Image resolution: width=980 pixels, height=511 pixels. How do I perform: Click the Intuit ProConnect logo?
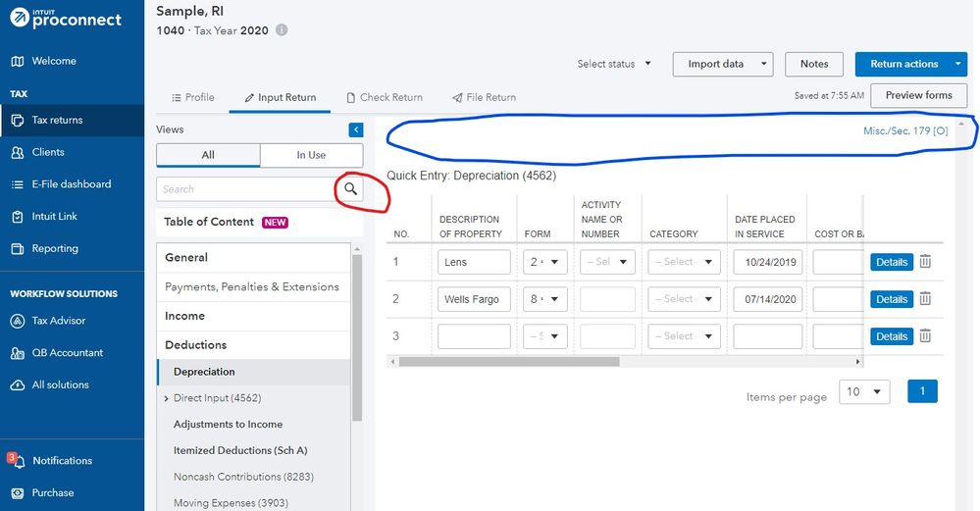[66, 18]
